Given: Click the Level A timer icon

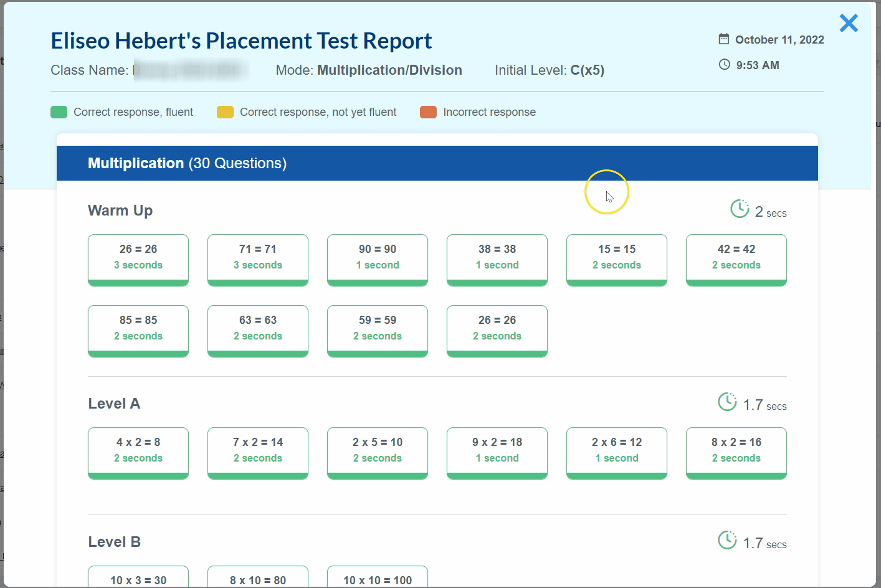Looking at the screenshot, I should [x=727, y=402].
